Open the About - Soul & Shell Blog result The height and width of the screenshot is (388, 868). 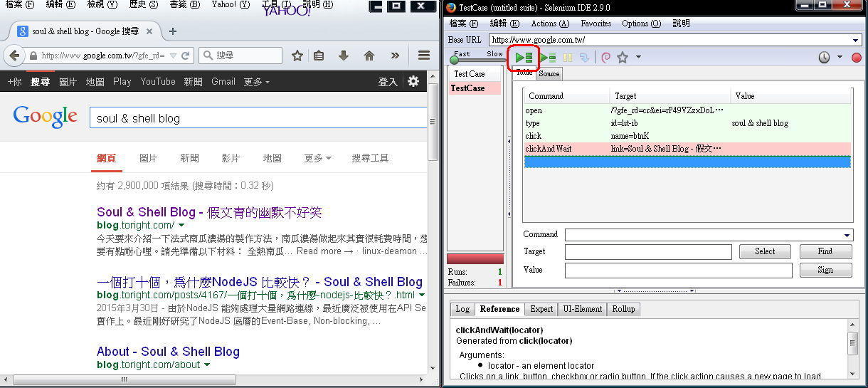pyautogui.click(x=168, y=352)
